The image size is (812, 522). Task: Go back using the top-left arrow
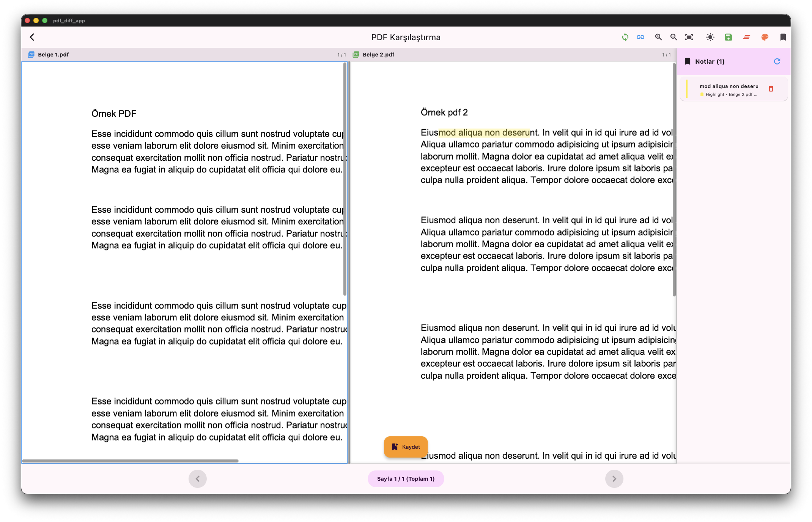[x=32, y=37]
